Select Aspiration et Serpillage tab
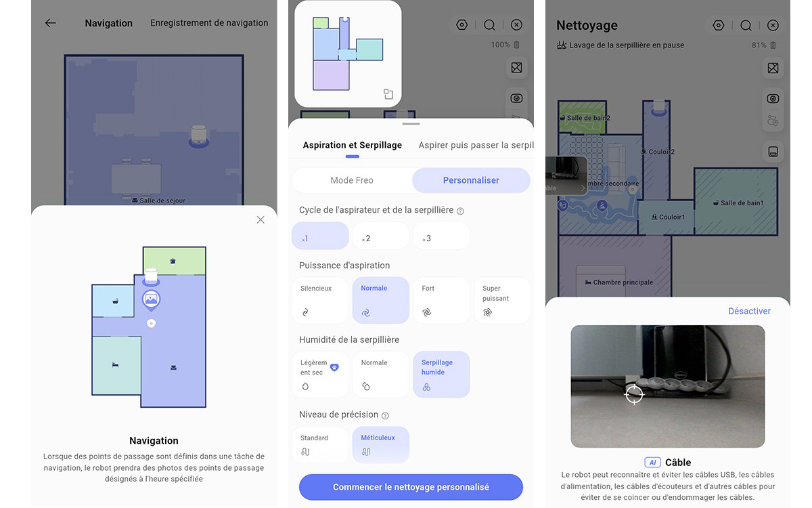812x508 pixels. click(x=353, y=145)
